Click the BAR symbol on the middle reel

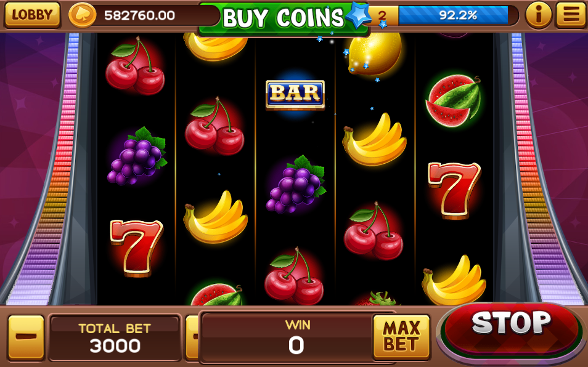[295, 94]
